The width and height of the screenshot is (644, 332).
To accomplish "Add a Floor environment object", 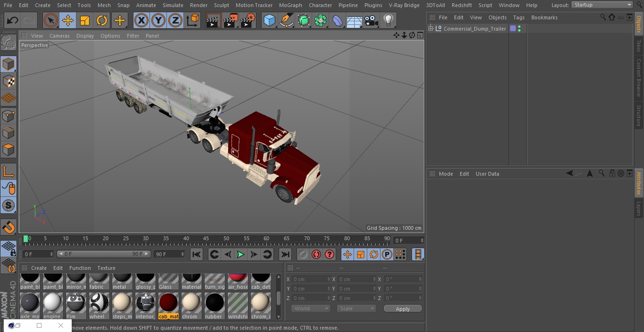I will [355, 20].
